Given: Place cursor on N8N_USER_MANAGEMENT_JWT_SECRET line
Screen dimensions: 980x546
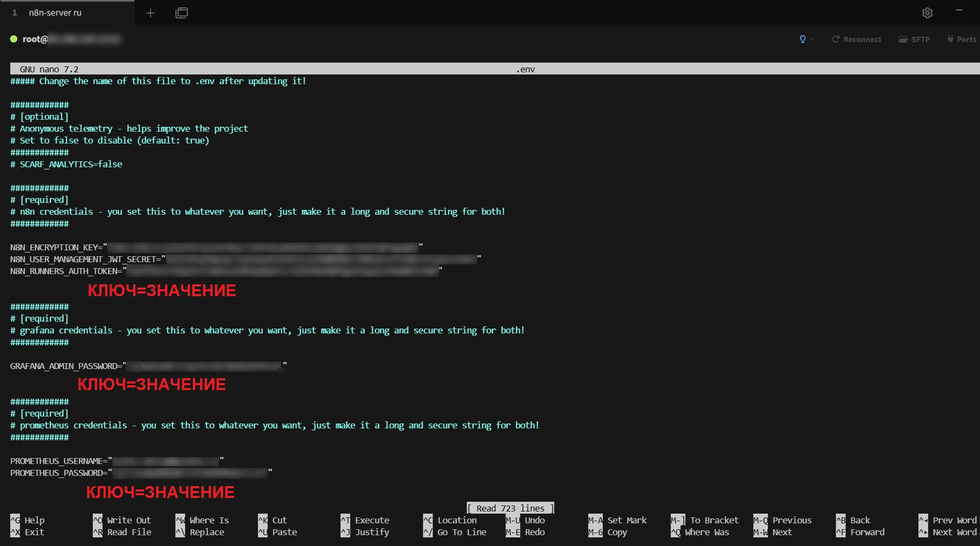Looking at the screenshot, I should 246,259.
